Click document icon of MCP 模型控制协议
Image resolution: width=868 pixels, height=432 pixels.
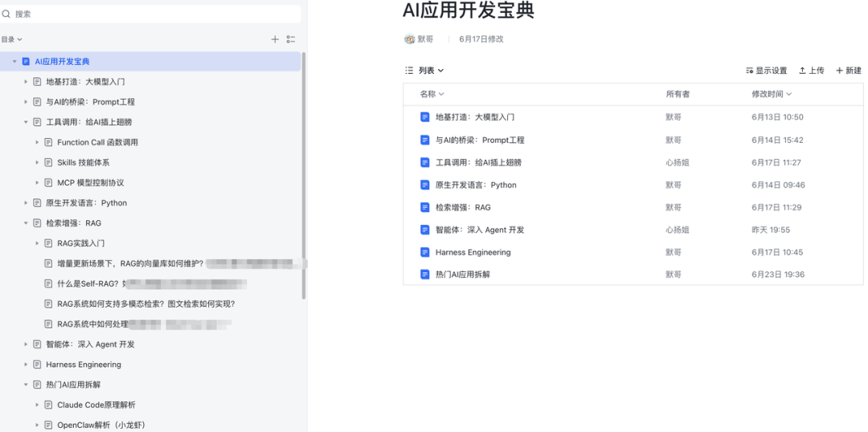click(48, 182)
